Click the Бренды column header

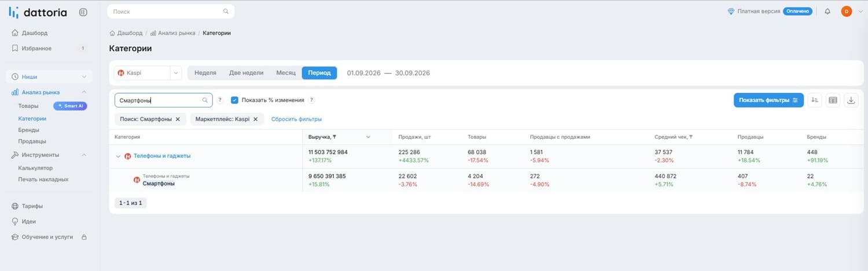816,137
